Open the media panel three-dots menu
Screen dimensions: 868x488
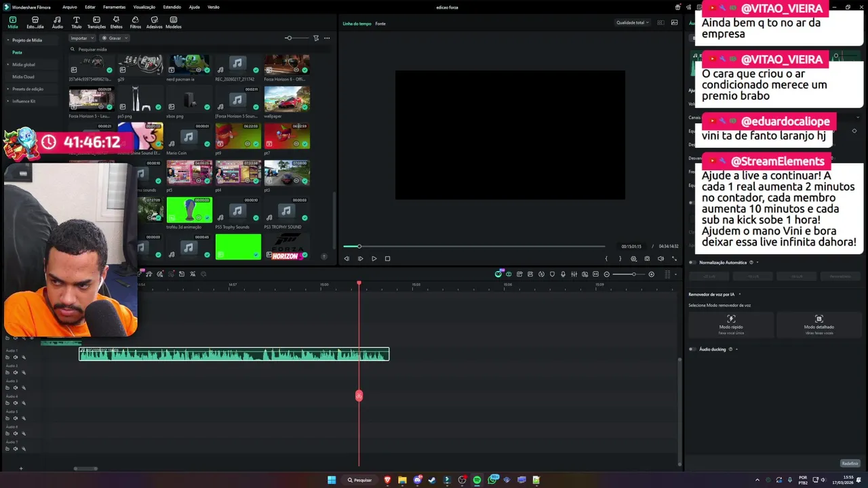(x=327, y=38)
